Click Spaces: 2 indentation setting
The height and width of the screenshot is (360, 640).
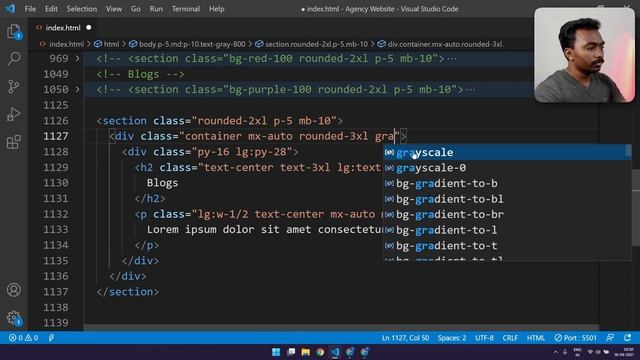452,338
